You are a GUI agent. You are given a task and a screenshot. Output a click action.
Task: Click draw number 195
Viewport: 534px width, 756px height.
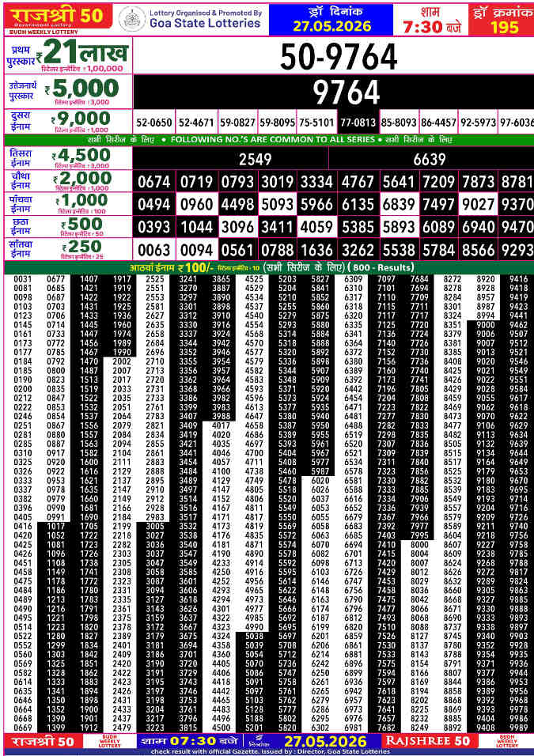505,27
